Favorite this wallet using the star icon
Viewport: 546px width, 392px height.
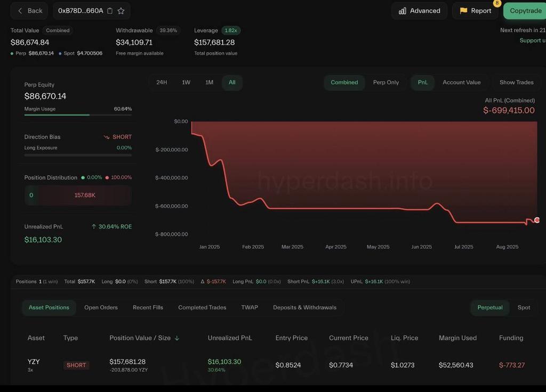(121, 11)
